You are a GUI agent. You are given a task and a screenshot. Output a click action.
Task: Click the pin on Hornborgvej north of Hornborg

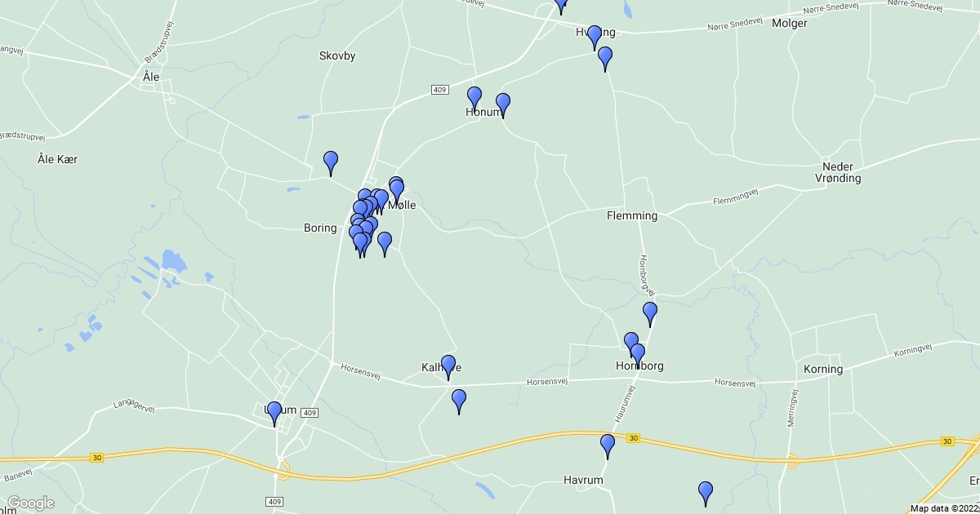click(650, 313)
